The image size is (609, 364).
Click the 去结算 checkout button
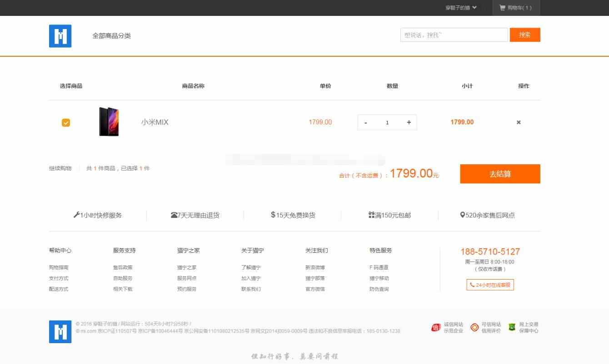[500, 174]
